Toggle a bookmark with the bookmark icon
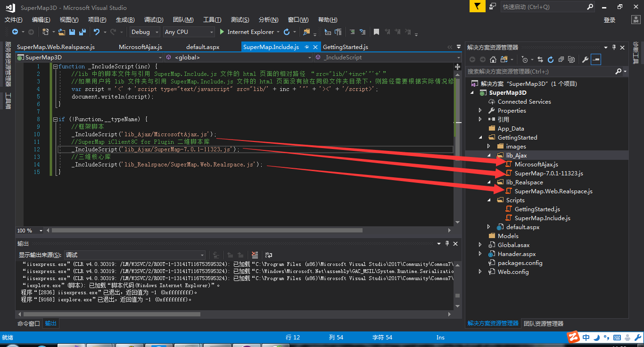Image resolution: width=644 pixels, height=347 pixels. [x=376, y=32]
